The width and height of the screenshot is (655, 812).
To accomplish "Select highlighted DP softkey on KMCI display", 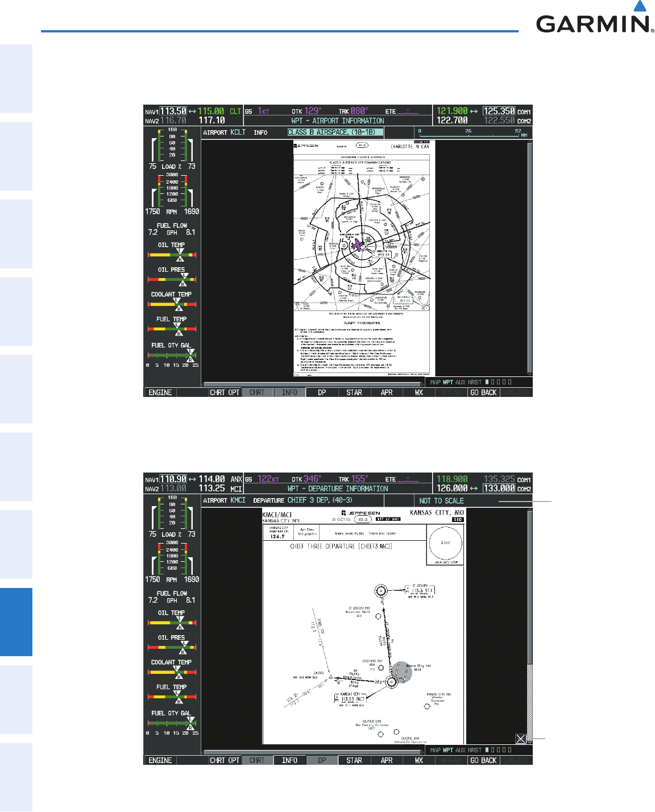I will (x=322, y=760).
